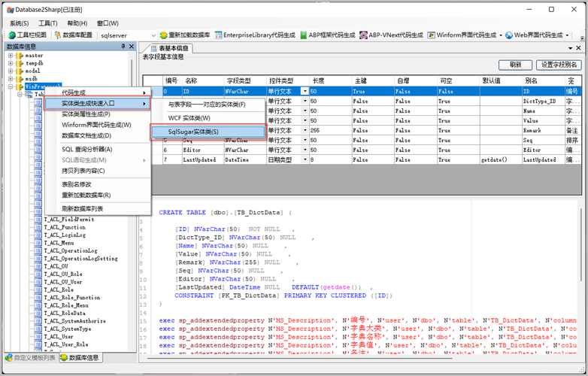
Task: Click Winform界面代码生成 toolbar button
Action: (x=463, y=35)
